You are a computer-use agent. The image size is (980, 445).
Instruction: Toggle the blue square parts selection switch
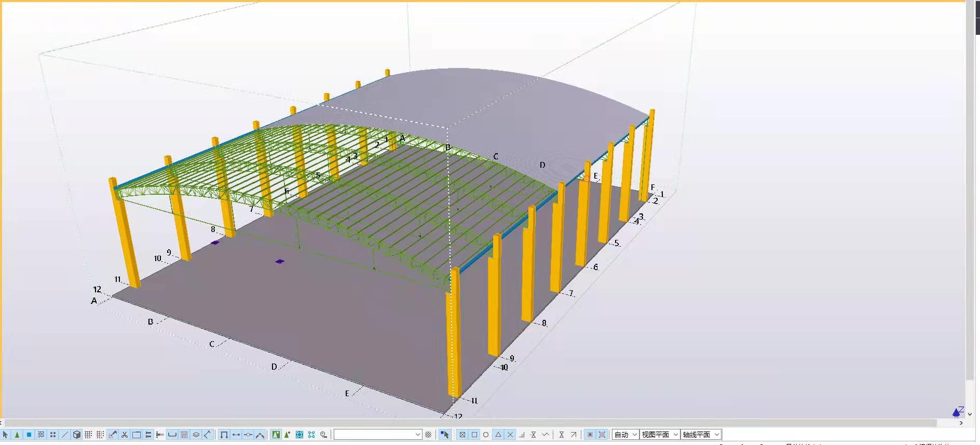coord(29,435)
